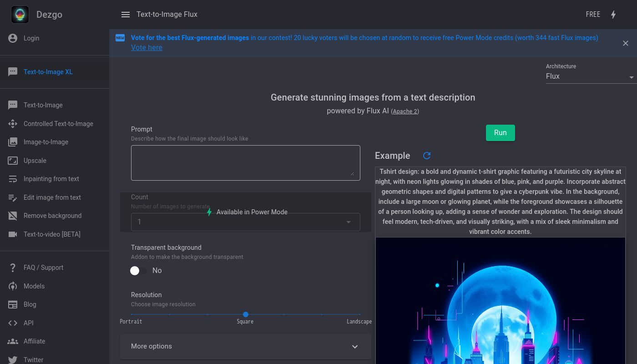
Task: Open Edit image from text page
Action: (55, 197)
